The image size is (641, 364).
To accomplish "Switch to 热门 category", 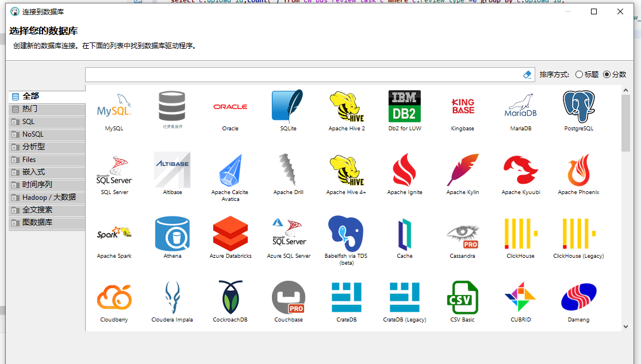I will pos(47,109).
